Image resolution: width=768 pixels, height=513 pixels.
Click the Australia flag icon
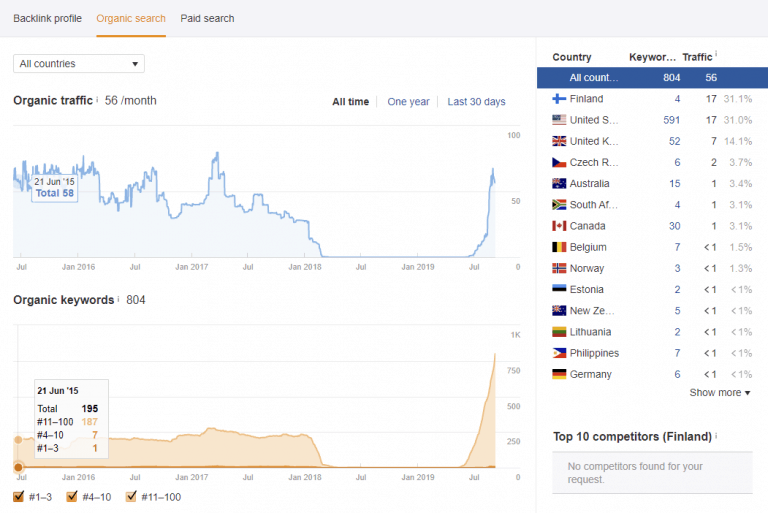coord(559,184)
